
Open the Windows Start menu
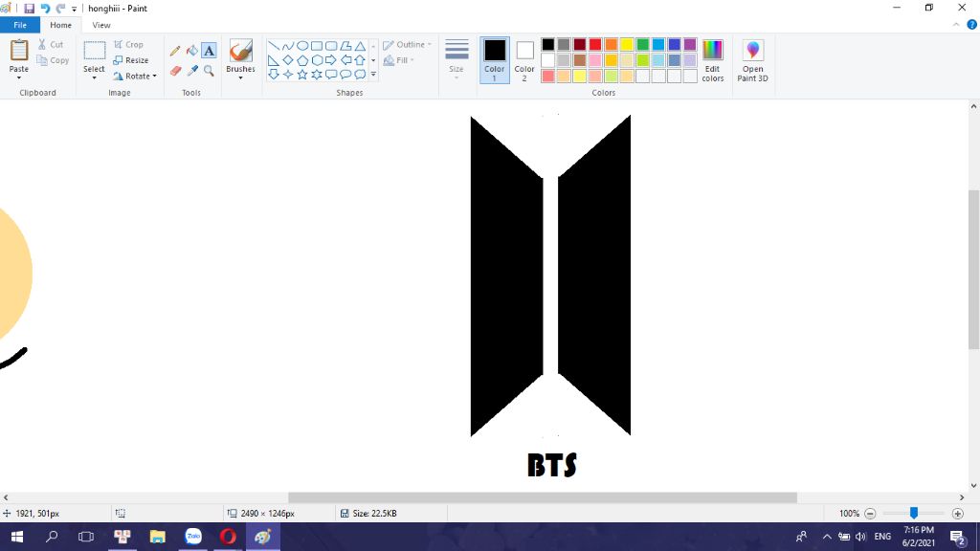[17, 537]
